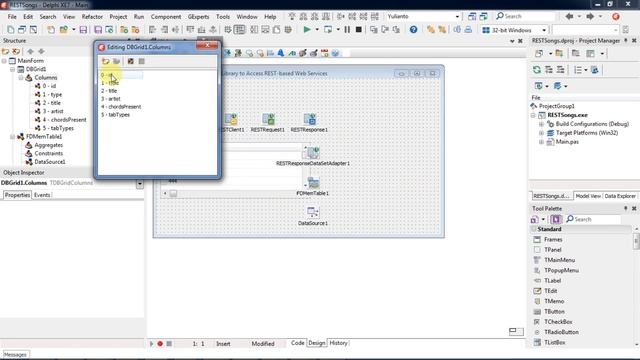This screenshot has width=640, height=360.
Task: Open the Object Inspector instance dropdown arrow
Action: pos(140,184)
